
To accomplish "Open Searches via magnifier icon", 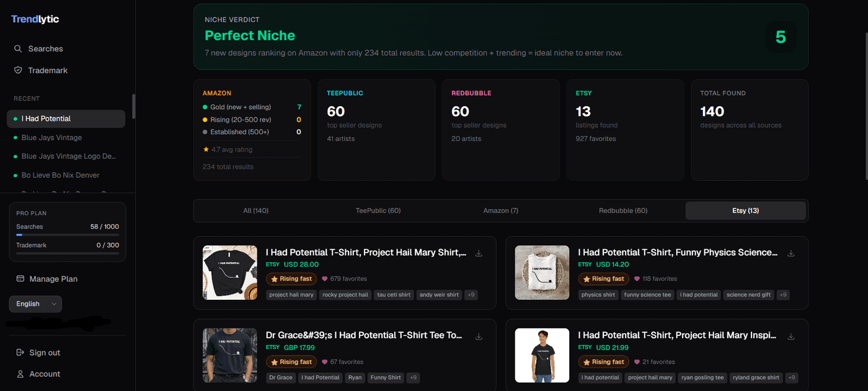I will coord(18,48).
